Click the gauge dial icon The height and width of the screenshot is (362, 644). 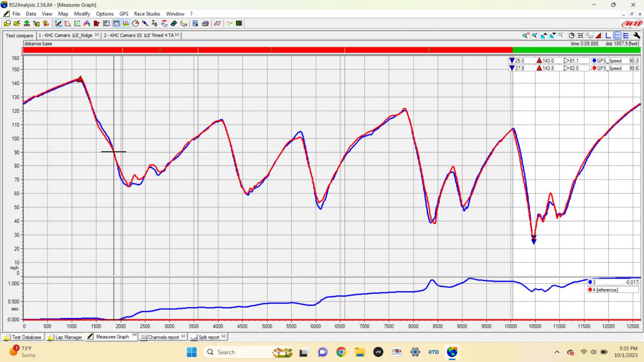click(x=136, y=23)
